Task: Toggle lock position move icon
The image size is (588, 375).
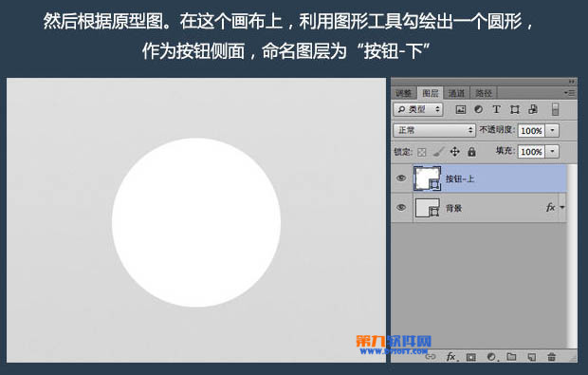Action: pyautogui.click(x=455, y=152)
